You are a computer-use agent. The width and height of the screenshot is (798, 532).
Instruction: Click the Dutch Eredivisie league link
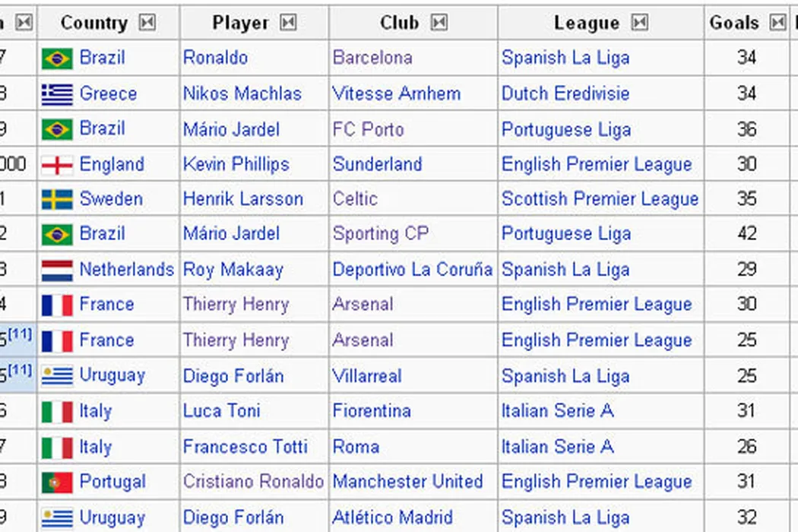pyautogui.click(x=565, y=94)
